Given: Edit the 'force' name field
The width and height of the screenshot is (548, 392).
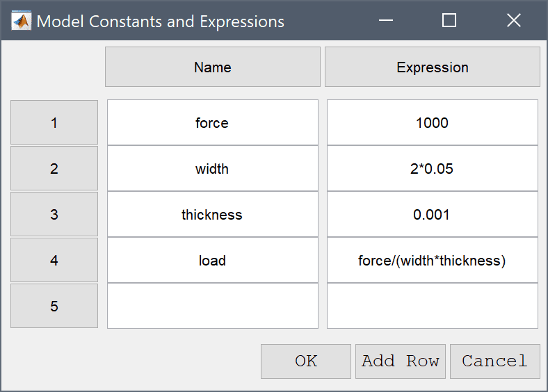Looking at the screenshot, I should 213,122.
